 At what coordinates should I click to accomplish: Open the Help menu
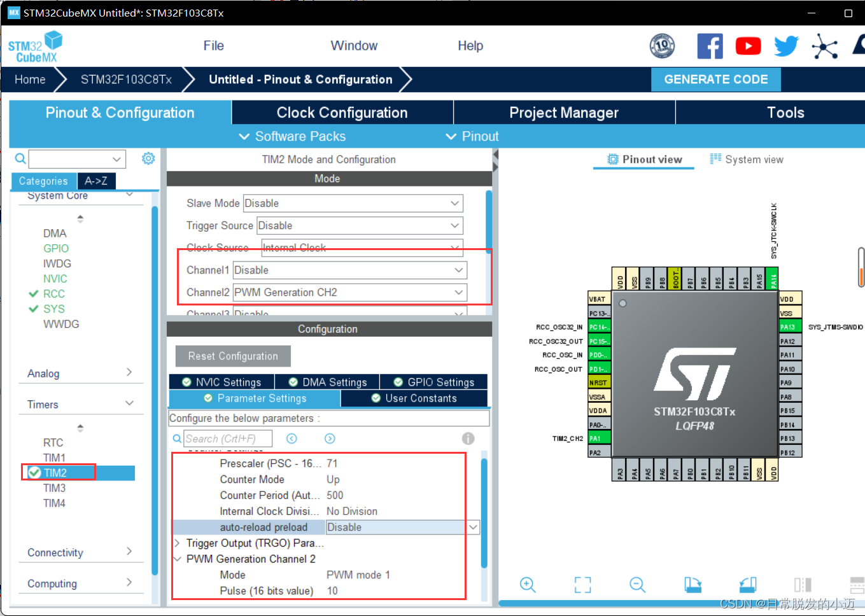(470, 46)
